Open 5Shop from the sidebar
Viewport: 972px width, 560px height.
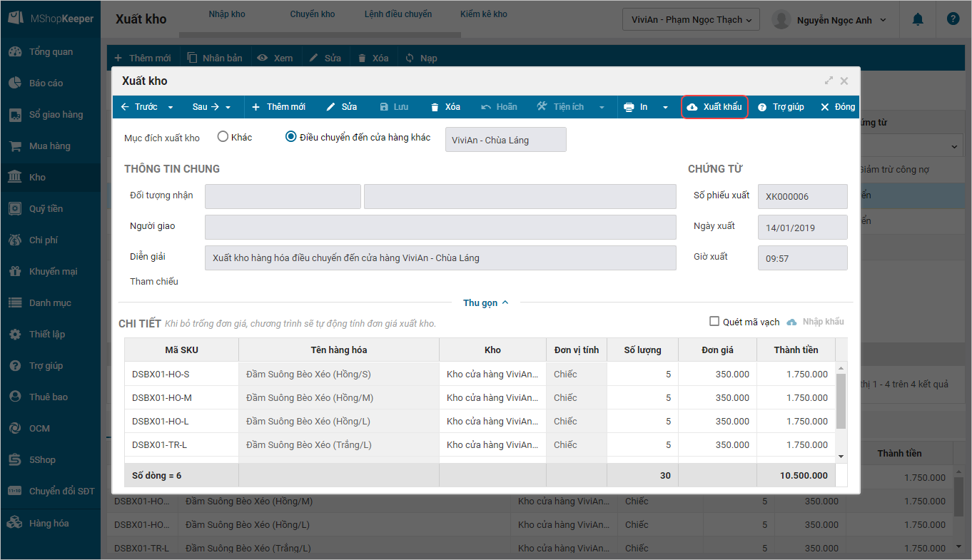pyautogui.click(x=50, y=460)
